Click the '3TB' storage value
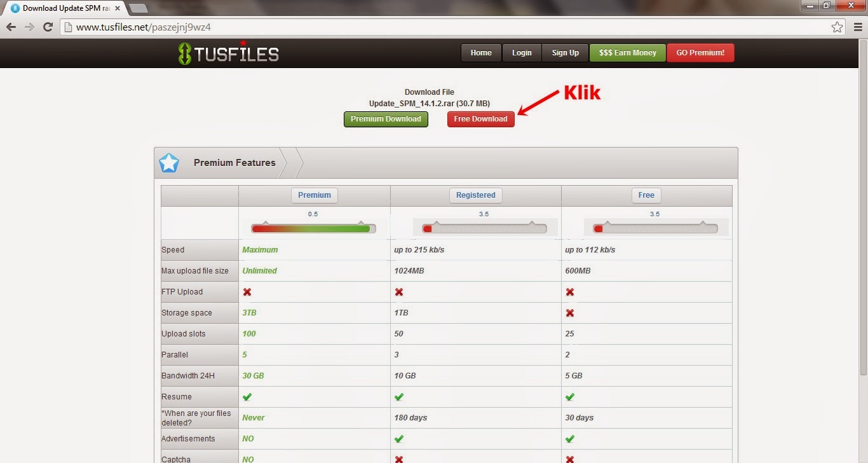 point(249,313)
